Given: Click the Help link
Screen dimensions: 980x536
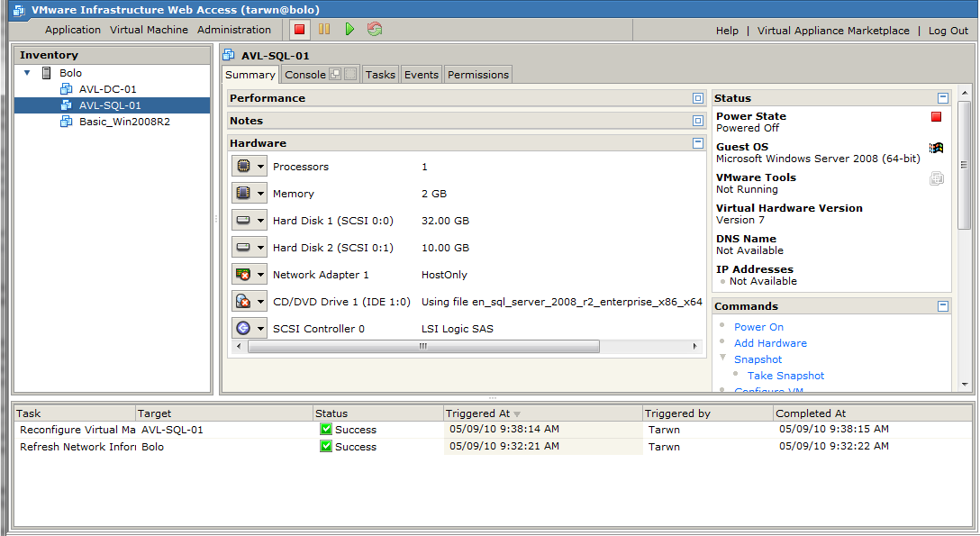Looking at the screenshot, I should (727, 31).
